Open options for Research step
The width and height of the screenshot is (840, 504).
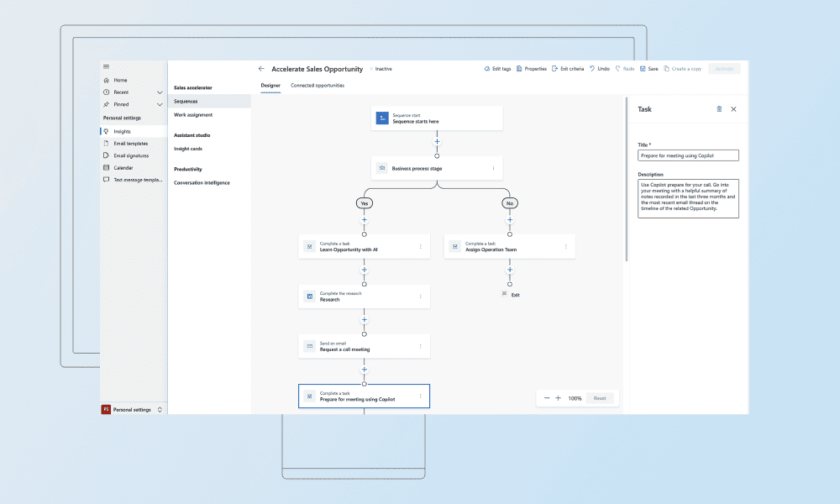tap(421, 297)
